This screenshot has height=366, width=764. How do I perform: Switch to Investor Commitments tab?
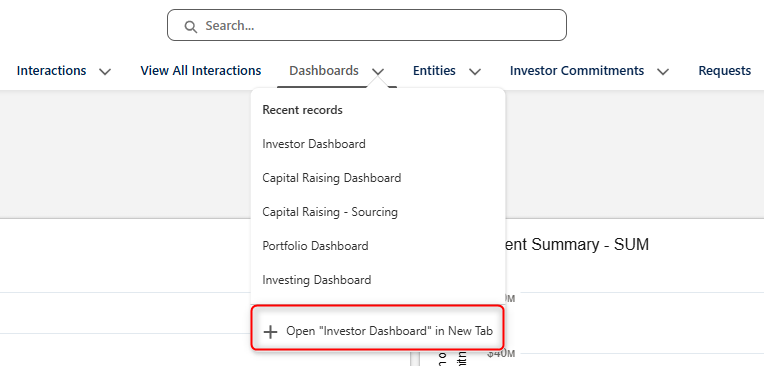[577, 71]
